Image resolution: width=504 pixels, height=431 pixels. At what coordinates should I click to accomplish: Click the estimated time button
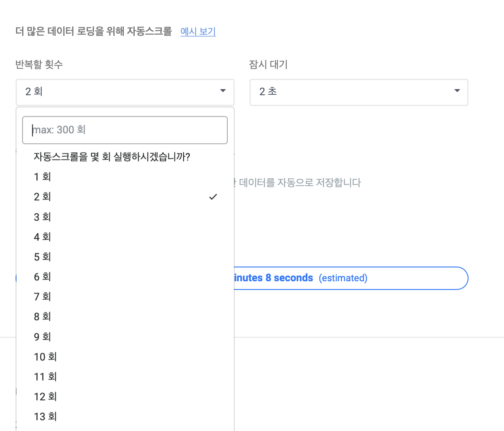350,278
